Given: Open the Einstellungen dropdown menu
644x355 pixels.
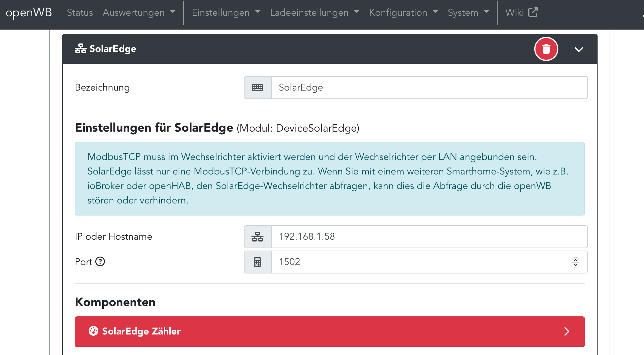Looking at the screenshot, I should coord(226,12).
